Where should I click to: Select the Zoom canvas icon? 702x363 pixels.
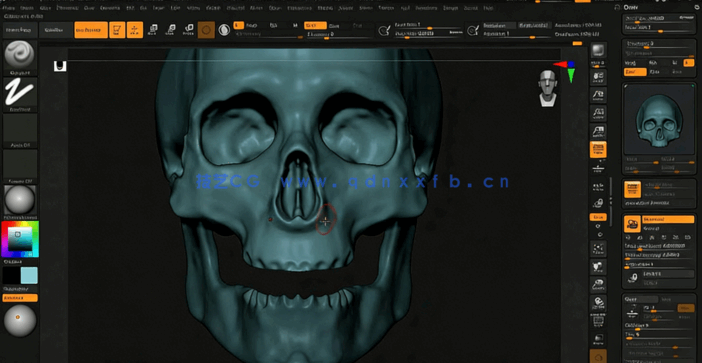tap(598, 95)
